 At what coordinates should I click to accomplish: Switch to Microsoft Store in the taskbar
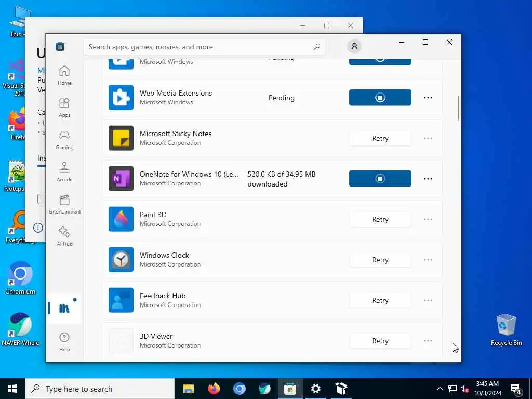[x=290, y=389]
